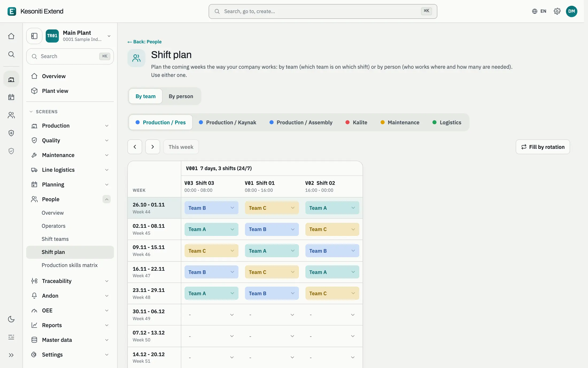Open Plant view in sidebar
Viewport: 588px width, 368px height.
[70, 91]
